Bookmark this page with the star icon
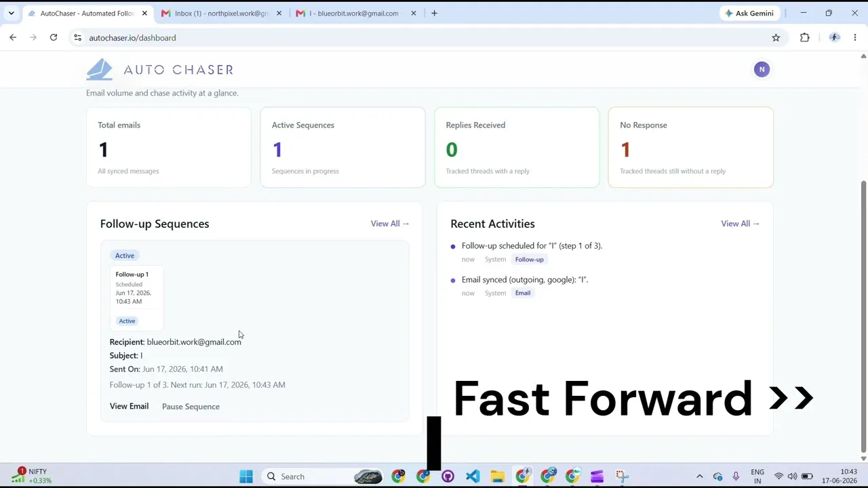Image resolution: width=868 pixels, height=488 pixels. point(776,38)
